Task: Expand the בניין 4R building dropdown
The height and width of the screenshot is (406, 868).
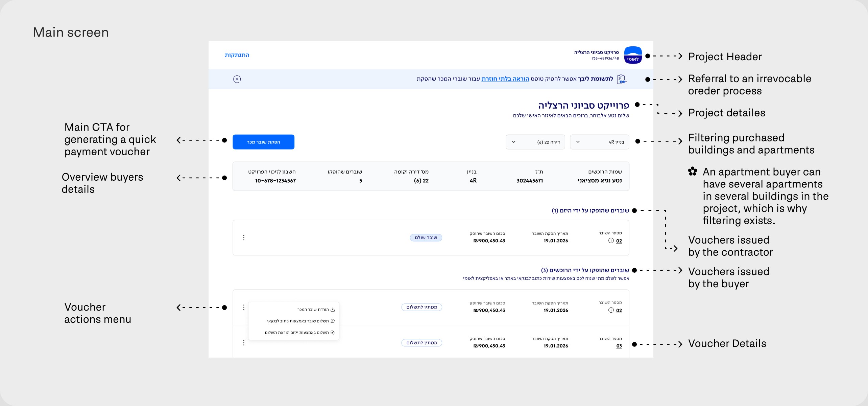Action: [x=599, y=142]
